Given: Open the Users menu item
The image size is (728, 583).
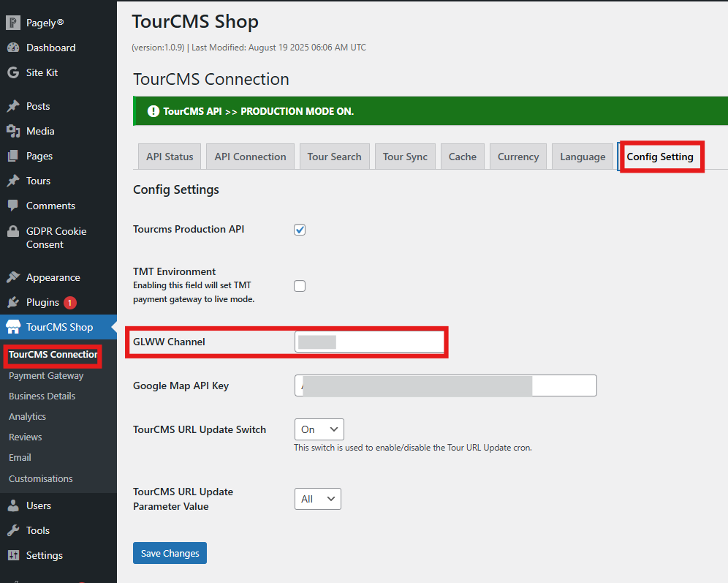Looking at the screenshot, I should pyautogui.click(x=39, y=505).
